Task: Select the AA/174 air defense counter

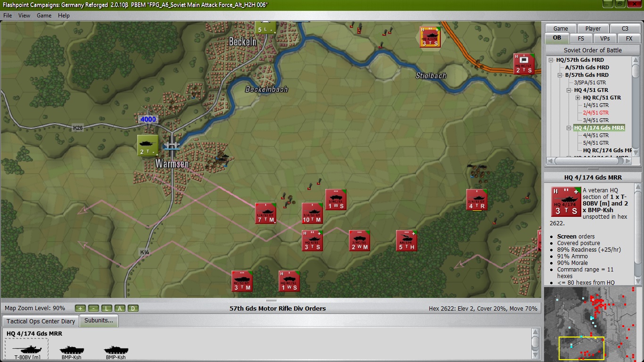Action: tap(406, 240)
